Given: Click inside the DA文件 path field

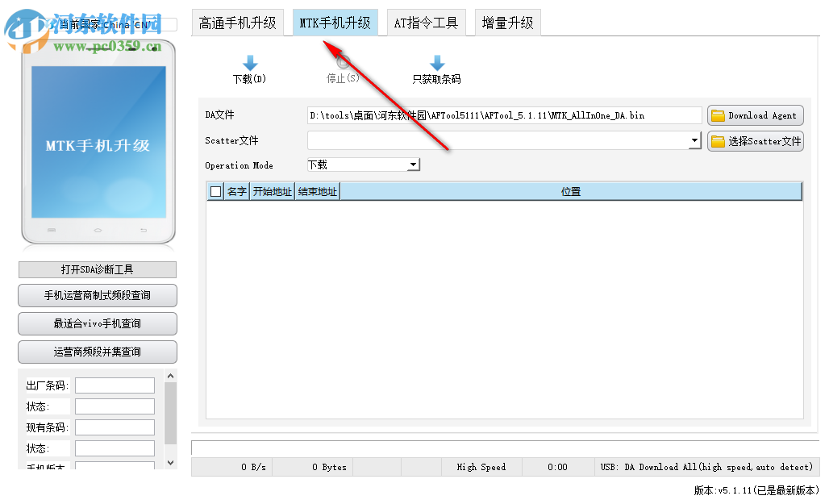Looking at the screenshot, I should pyautogui.click(x=500, y=115).
